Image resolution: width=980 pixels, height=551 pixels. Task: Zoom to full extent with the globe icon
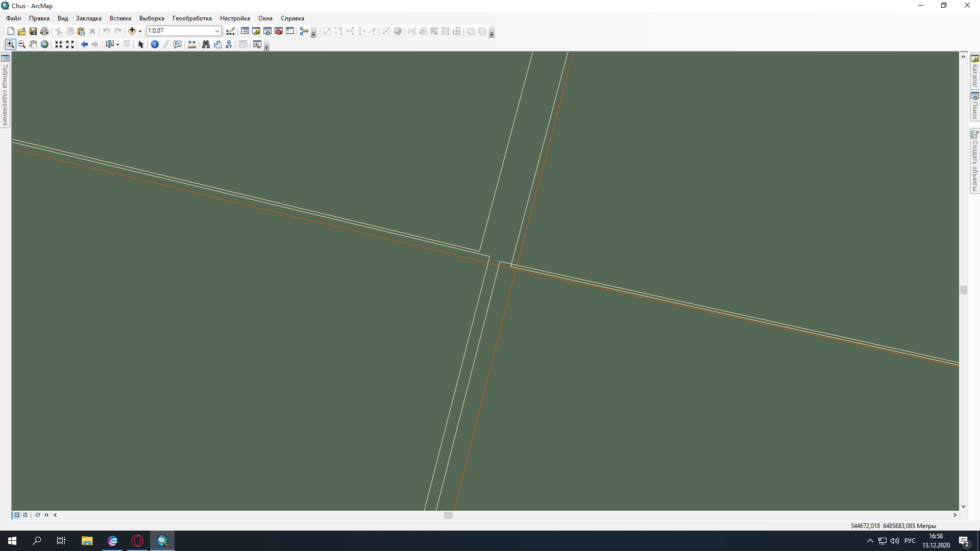(x=44, y=44)
